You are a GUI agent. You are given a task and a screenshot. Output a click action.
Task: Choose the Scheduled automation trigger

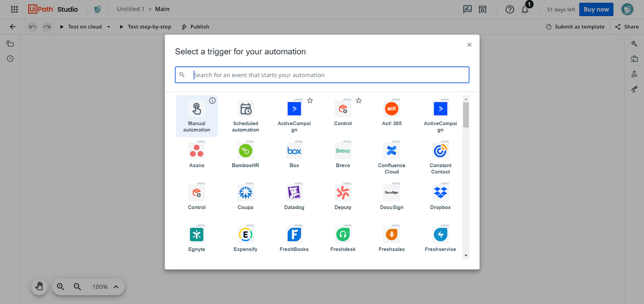[246, 116]
